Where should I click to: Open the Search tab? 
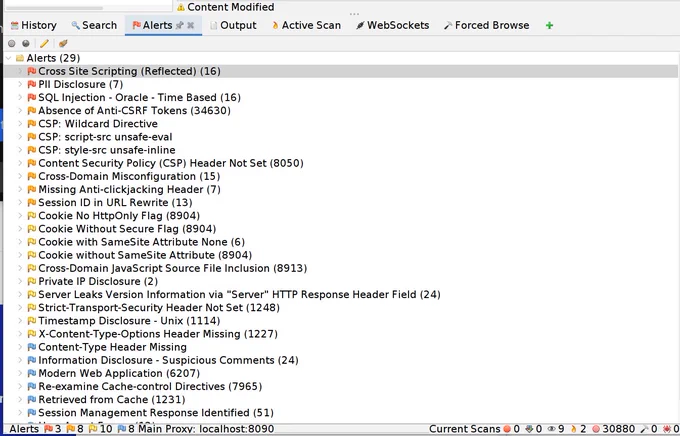tap(94, 26)
